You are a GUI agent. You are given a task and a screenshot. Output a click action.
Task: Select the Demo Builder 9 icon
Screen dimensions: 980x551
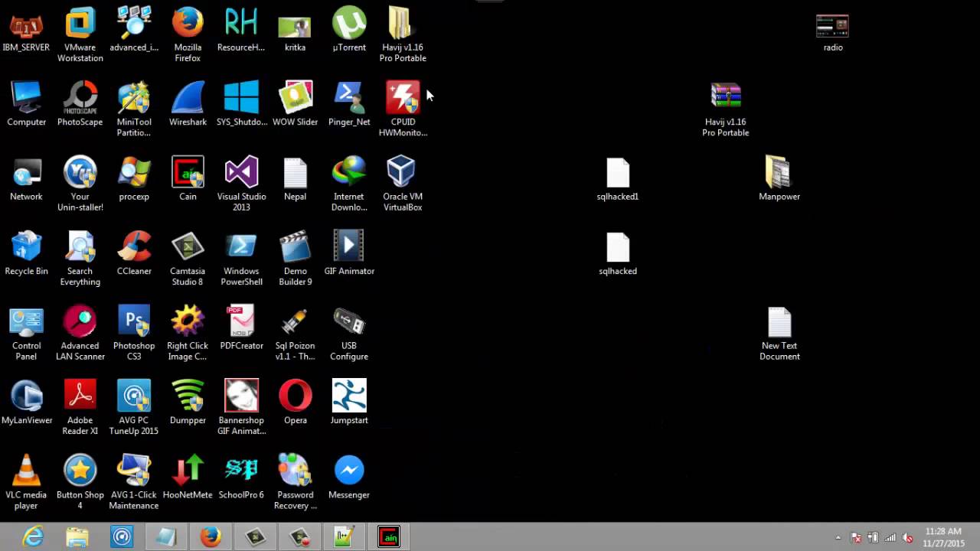tap(295, 259)
